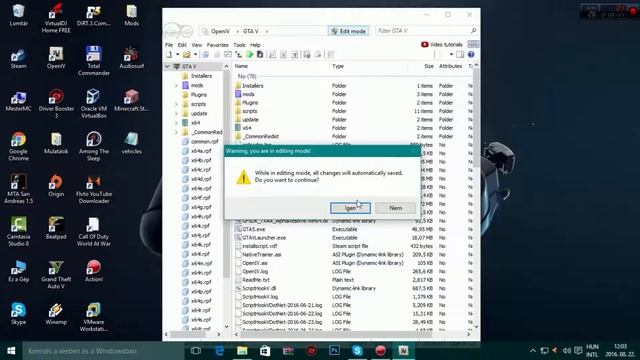Select NativeTrainer.asi in file list

click(353, 254)
